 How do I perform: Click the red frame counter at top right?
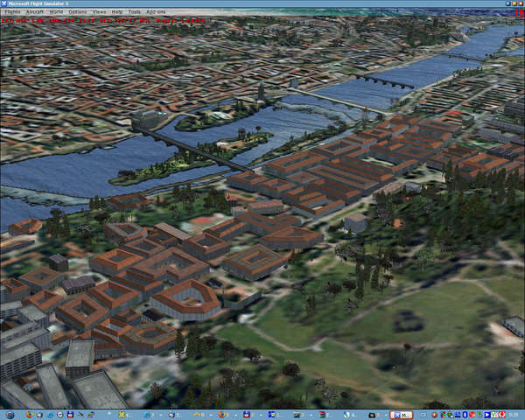pos(520,13)
